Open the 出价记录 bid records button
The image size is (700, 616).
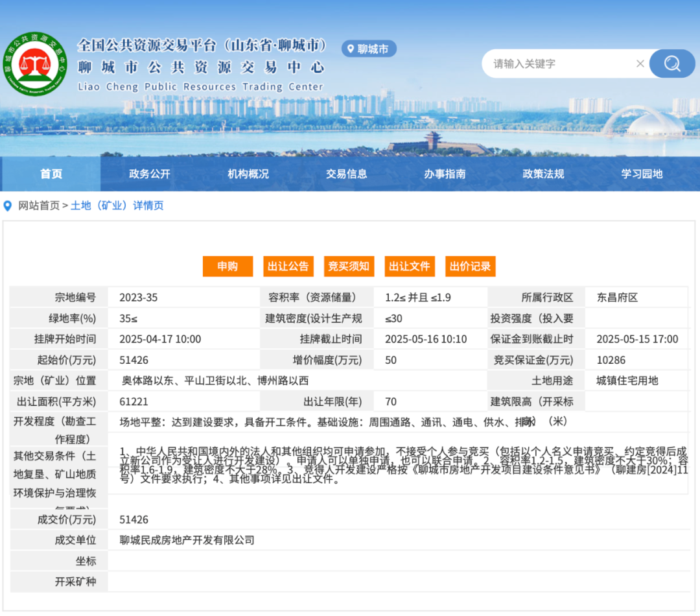470,266
